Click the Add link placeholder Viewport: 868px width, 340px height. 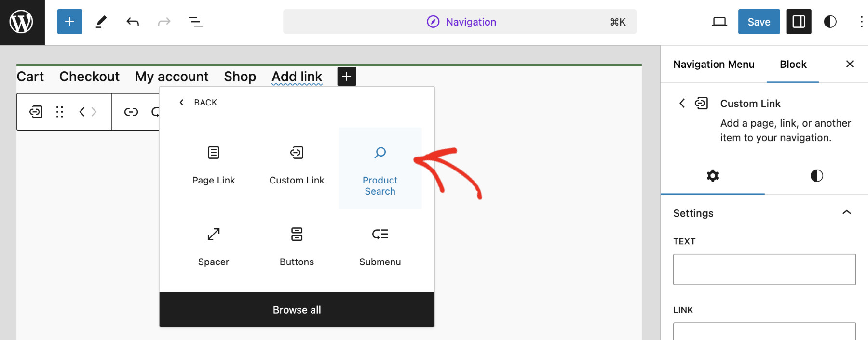297,77
